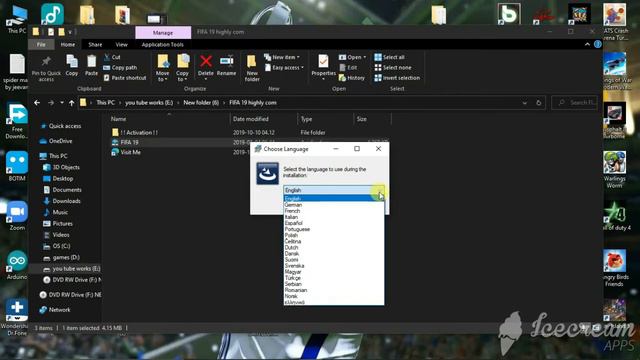Click Invert selection in the ribbon

397,78
